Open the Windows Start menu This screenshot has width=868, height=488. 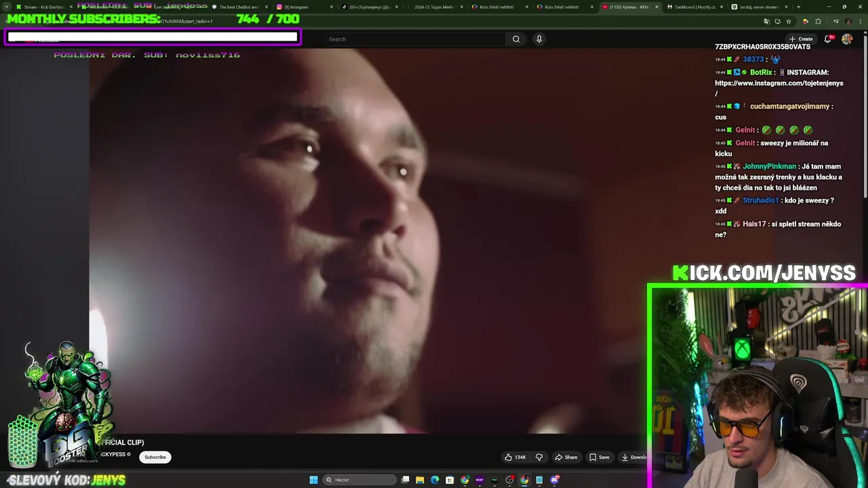point(313,480)
